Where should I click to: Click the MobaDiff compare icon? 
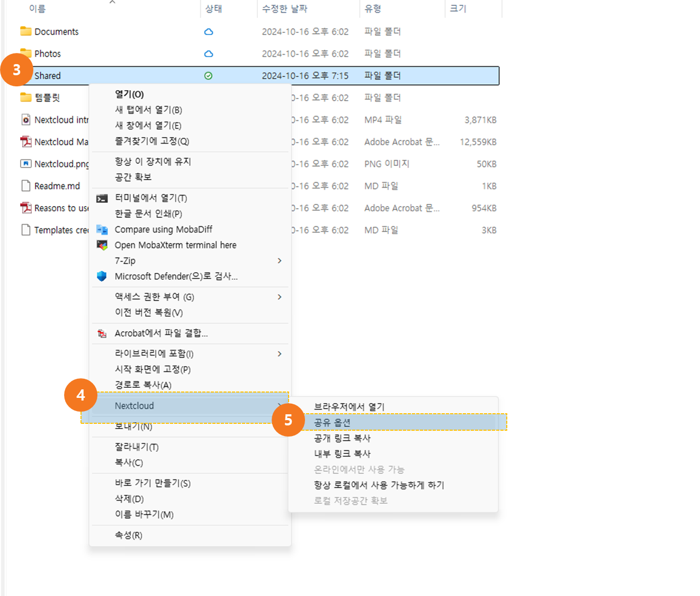click(x=102, y=229)
